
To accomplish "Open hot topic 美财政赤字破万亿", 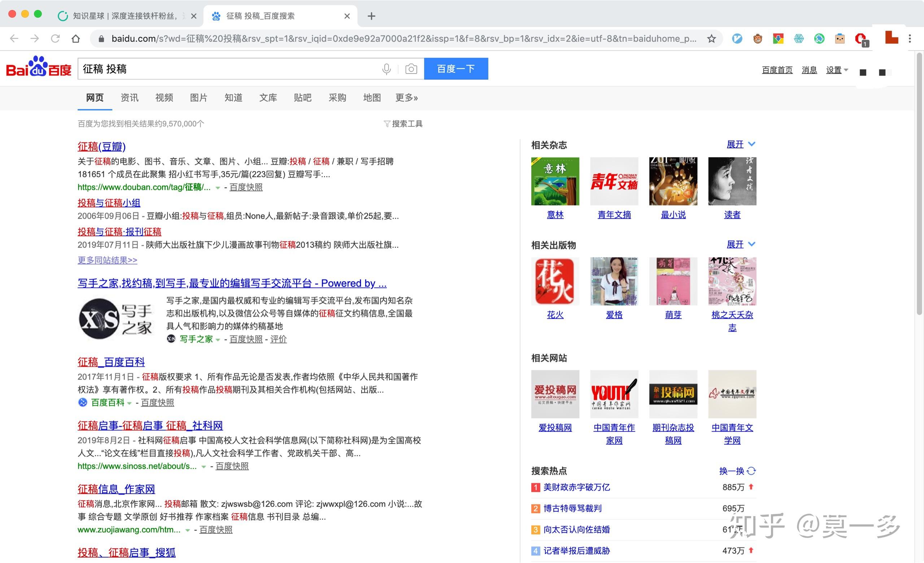I will (x=577, y=487).
